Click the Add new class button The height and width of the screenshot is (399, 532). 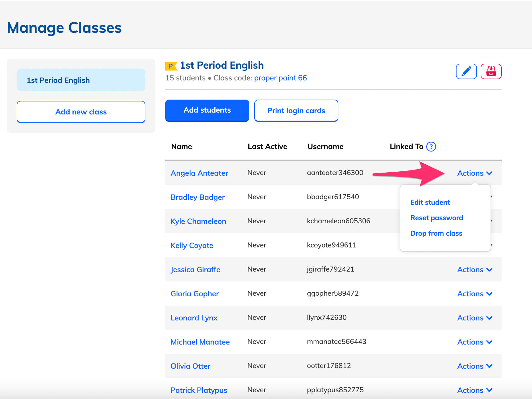pos(81,112)
